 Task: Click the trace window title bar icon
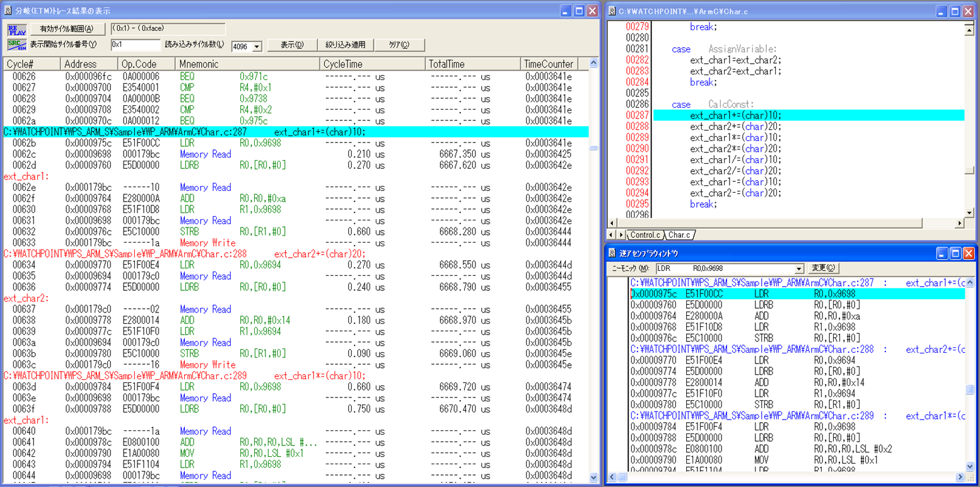(9, 11)
